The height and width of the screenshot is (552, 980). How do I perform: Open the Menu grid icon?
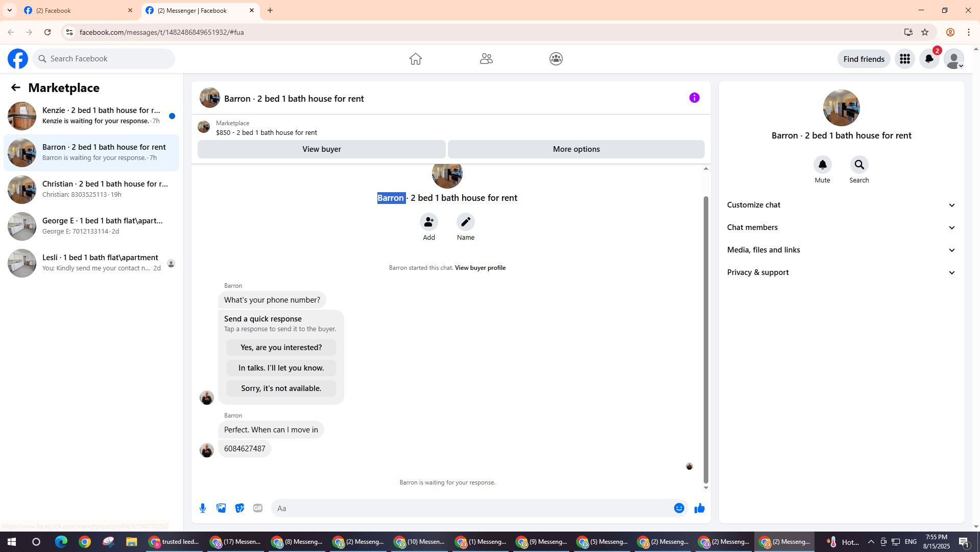pyautogui.click(x=904, y=59)
